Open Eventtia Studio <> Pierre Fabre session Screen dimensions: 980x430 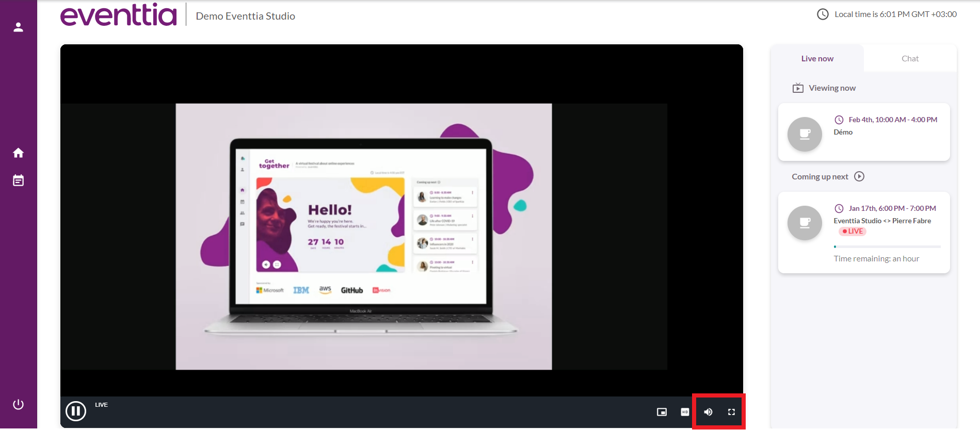click(x=882, y=221)
